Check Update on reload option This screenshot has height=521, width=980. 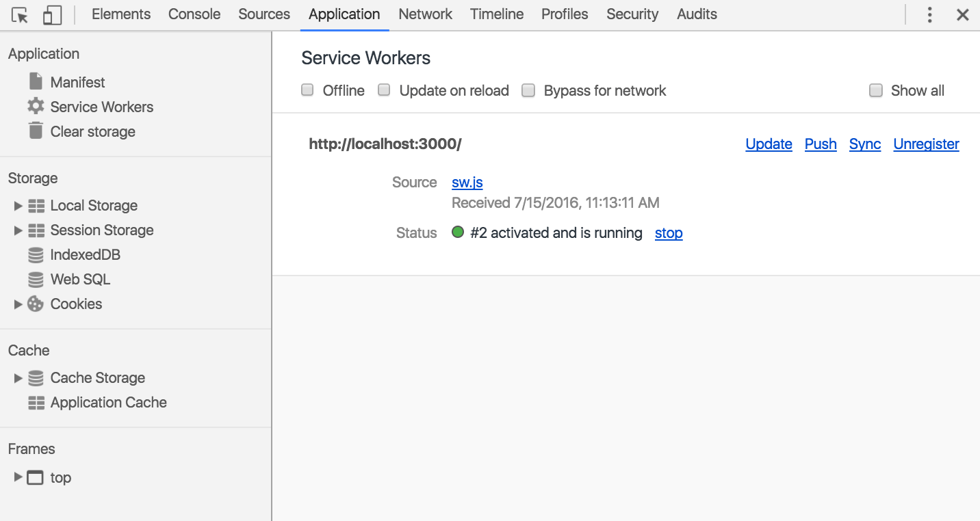click(385, 90)
